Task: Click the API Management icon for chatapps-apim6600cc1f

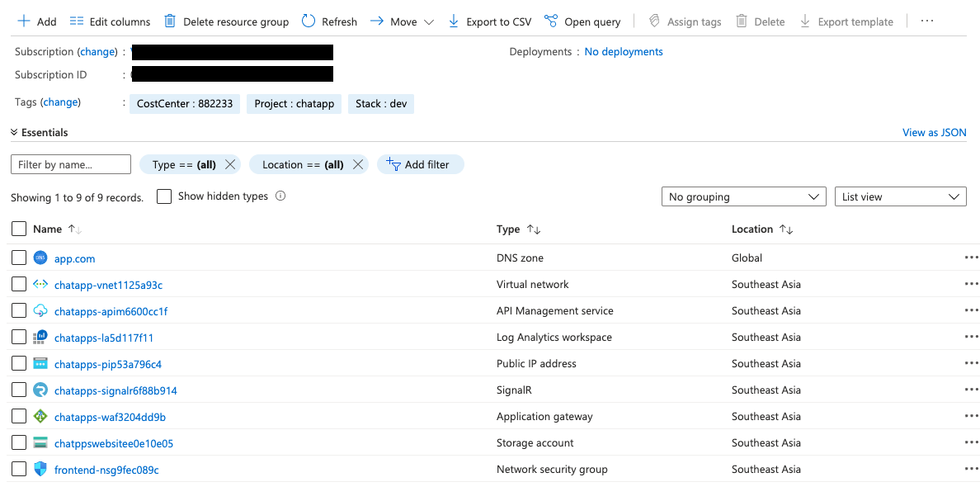Action: click(40, 311)
